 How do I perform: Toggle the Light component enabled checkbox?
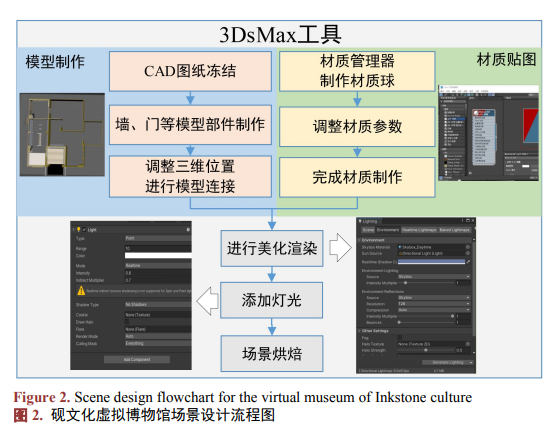point(84,230)
